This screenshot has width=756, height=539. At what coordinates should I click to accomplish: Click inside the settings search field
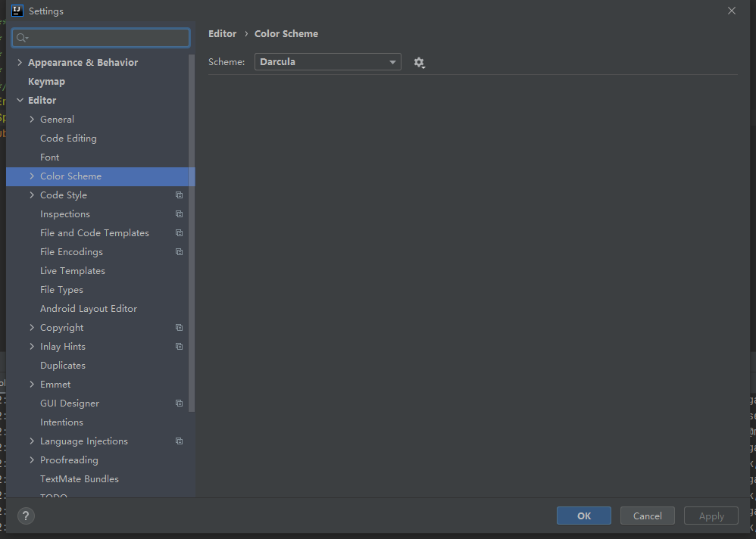(98, 36)
